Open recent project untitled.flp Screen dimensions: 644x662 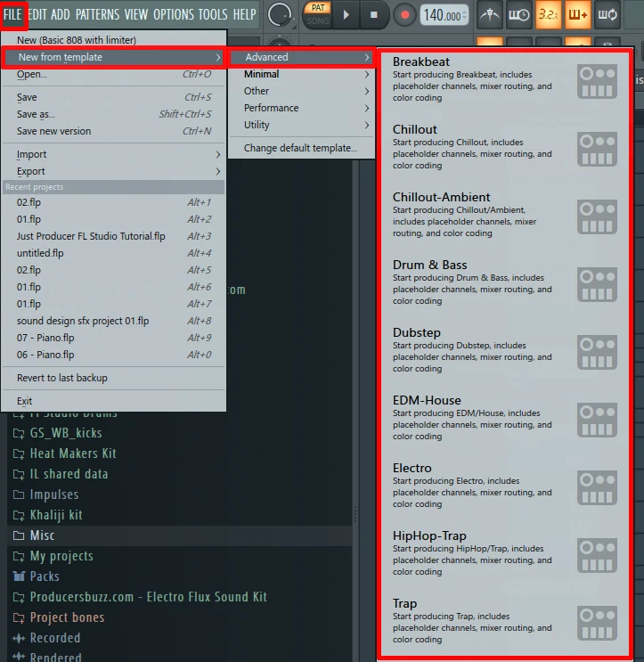[114, 253]
